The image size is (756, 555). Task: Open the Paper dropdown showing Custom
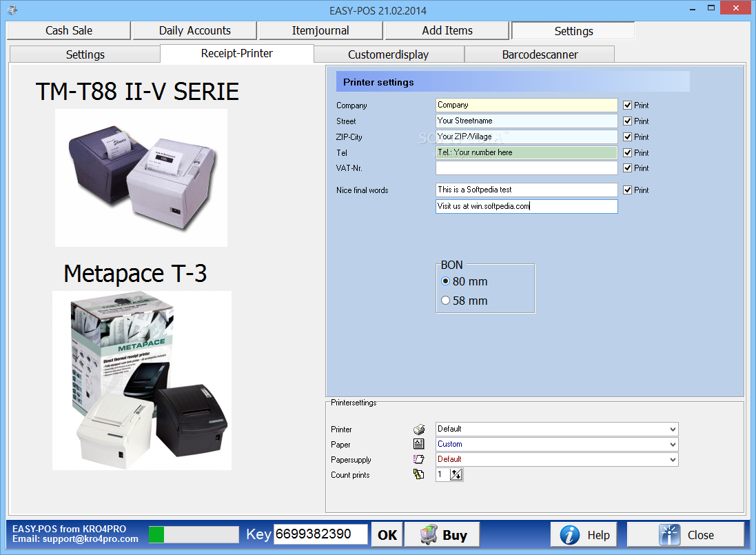557,444
